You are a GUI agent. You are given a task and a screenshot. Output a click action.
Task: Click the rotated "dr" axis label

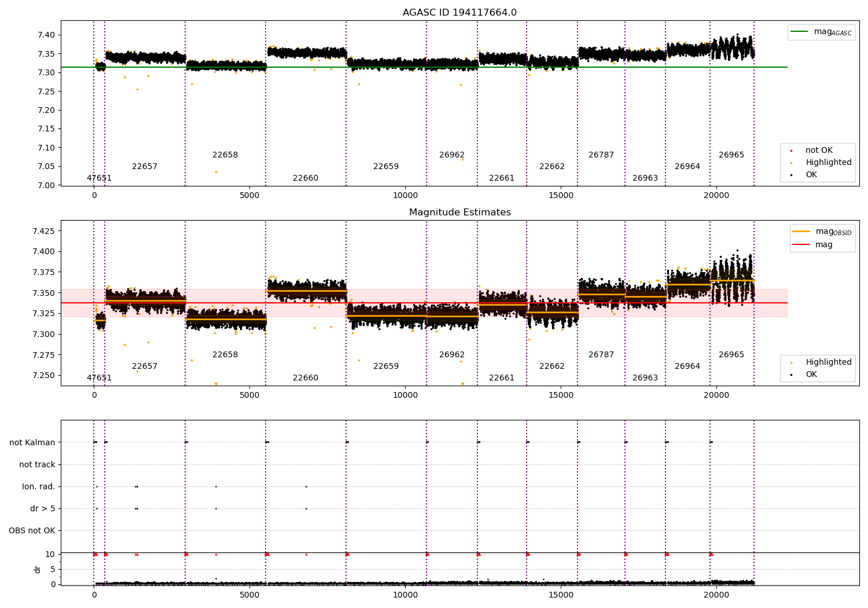[x=38, y=569]
